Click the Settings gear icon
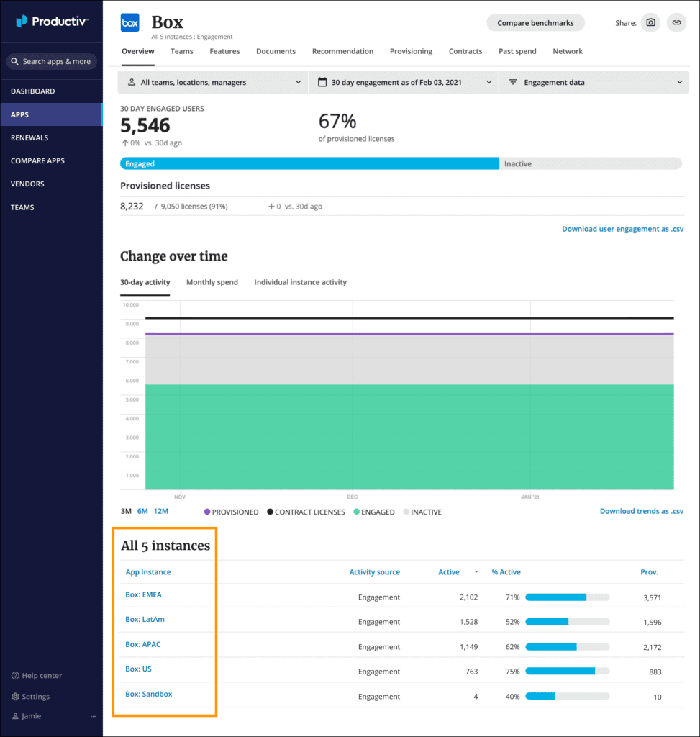 (15, 697)
